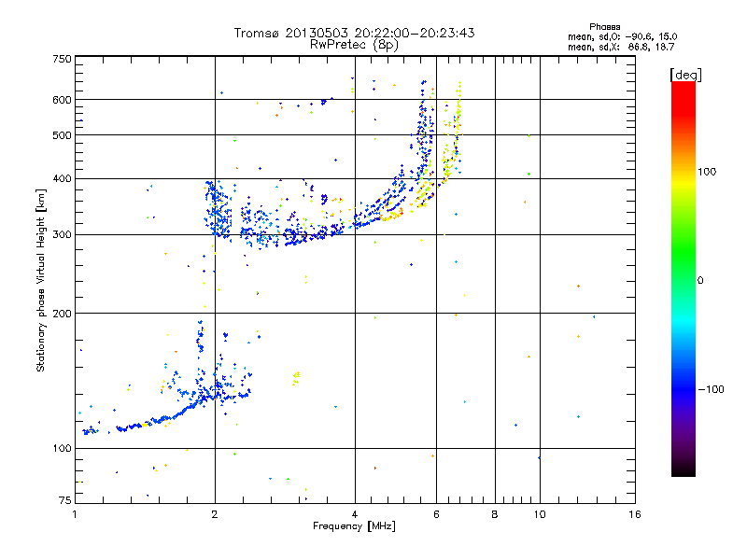Click the y-axis tick label "300"
This screenshot has height=560, width=747.
[62, 234]
